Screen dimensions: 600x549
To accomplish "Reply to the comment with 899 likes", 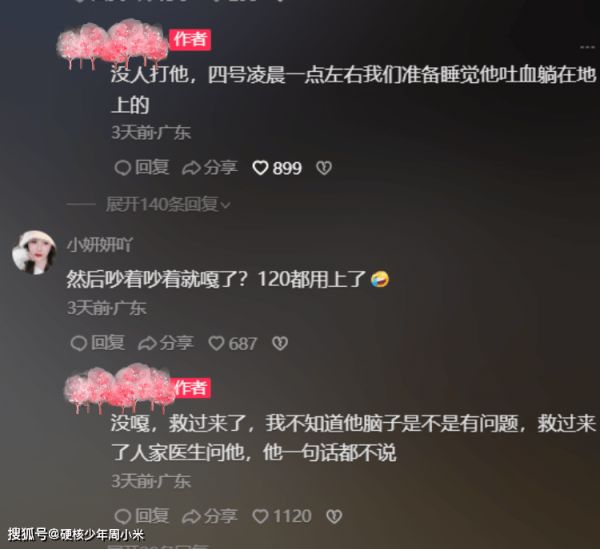I will [142, 168].
